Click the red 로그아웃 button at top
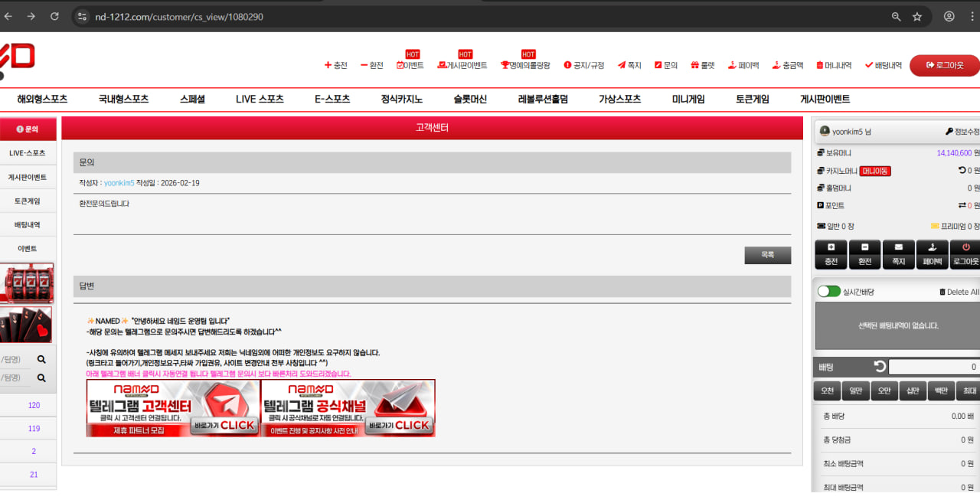980x500 pixels. coord(944,66)
